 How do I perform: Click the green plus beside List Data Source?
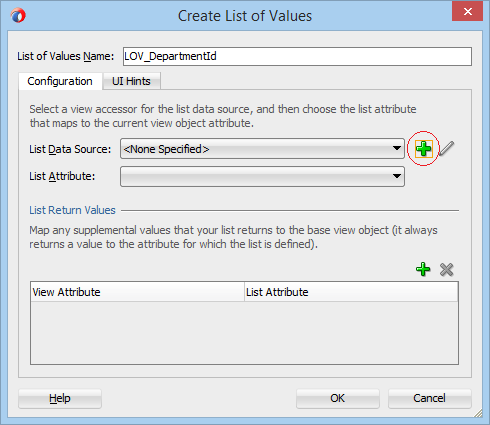pos(424,149)
